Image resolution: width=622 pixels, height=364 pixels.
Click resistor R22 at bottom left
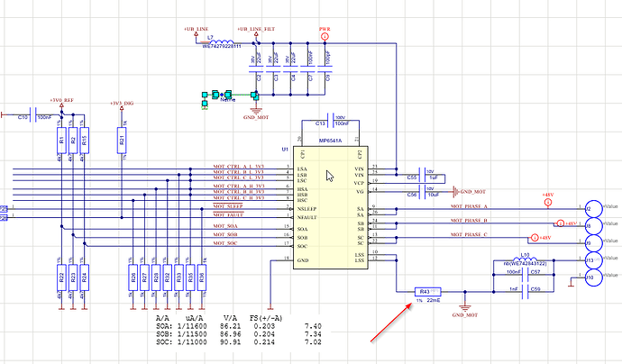click(x=61, y=278)
